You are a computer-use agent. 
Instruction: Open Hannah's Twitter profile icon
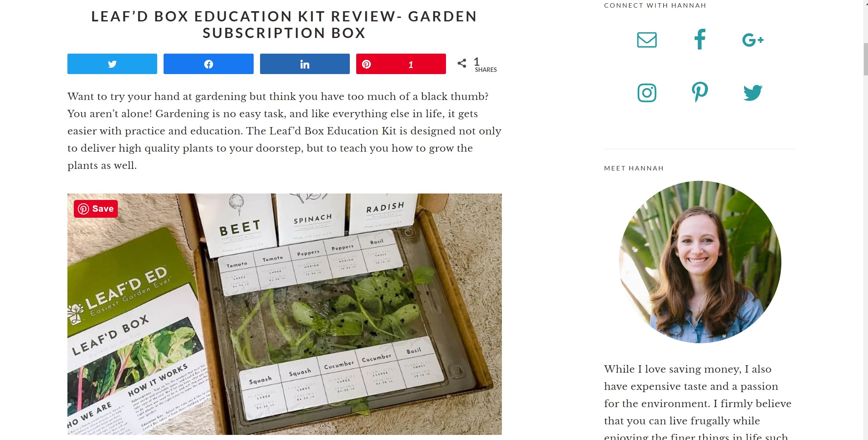click(x=753, y=93)
